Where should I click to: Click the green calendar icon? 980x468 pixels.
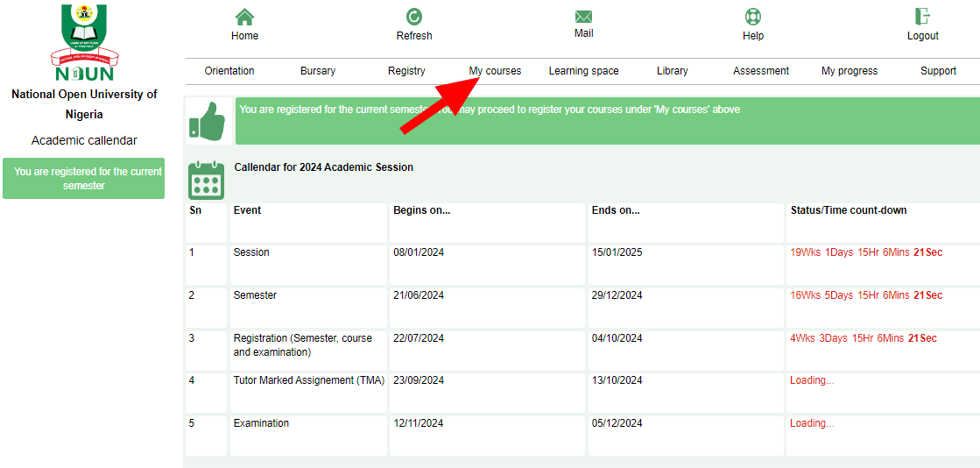point(207,181)
